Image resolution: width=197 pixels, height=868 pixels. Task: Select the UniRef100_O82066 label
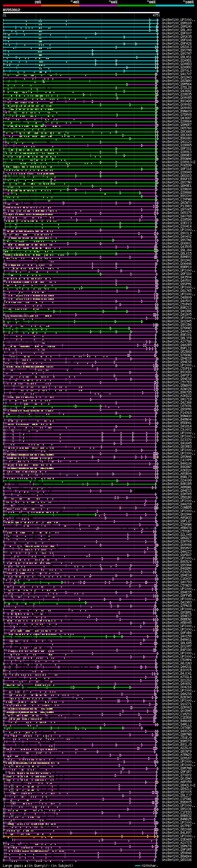177,830
